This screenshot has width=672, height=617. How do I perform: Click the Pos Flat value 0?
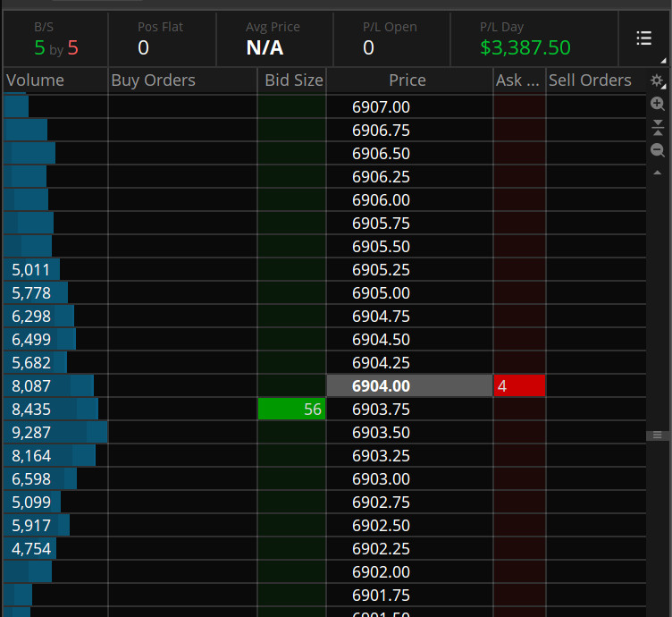coord(143,47)
